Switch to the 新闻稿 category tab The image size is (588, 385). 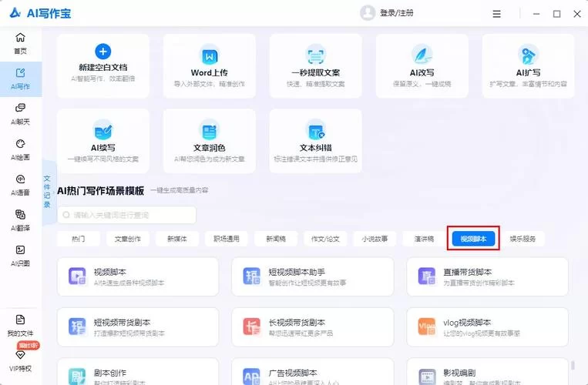click(276, 239)
